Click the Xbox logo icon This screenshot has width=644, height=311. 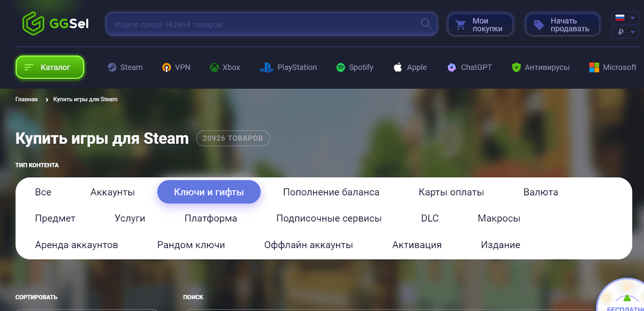(x=214, y=67)
